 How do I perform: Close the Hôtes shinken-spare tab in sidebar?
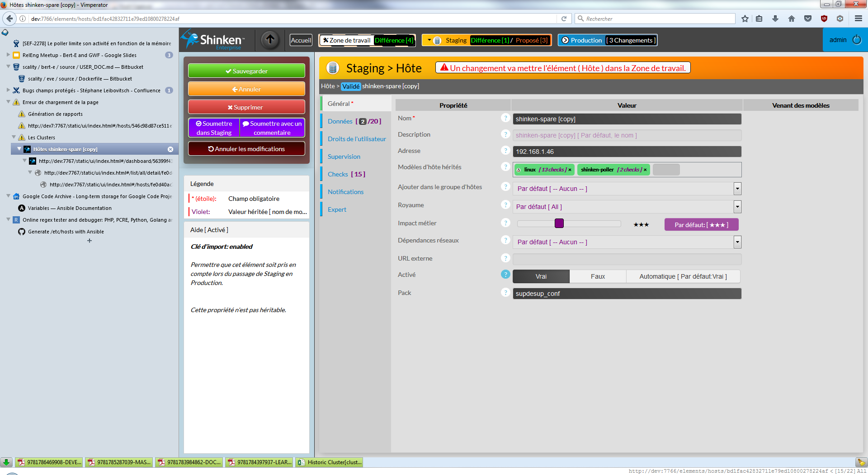(x=170, y=149)
